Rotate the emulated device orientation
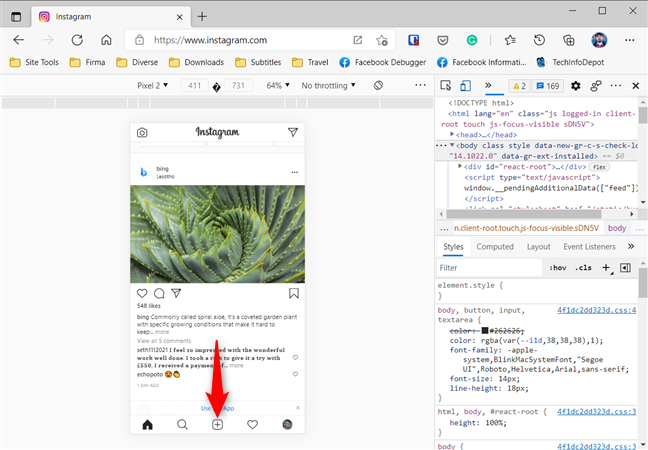The image size is (648, 450). point(378,86)
